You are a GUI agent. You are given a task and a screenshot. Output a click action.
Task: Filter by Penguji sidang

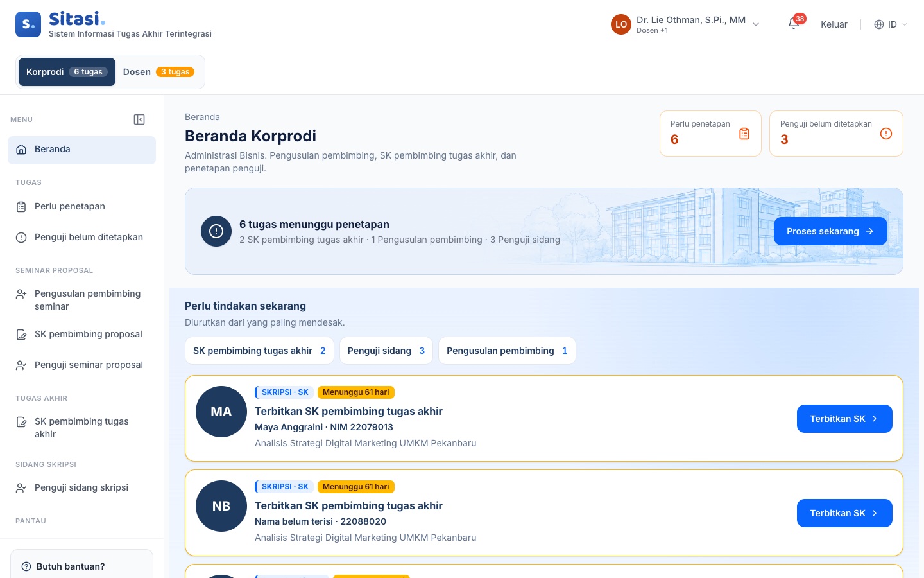(386, 351)
